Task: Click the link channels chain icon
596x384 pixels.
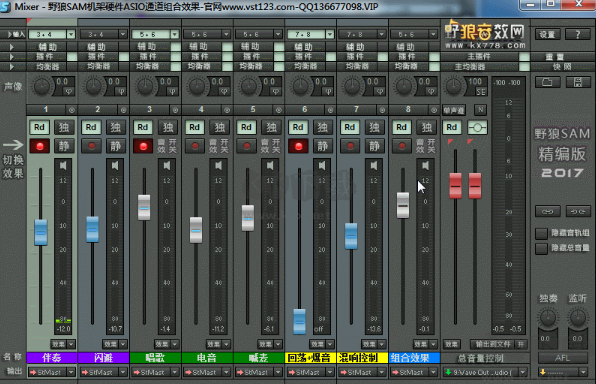Action: 547,211
